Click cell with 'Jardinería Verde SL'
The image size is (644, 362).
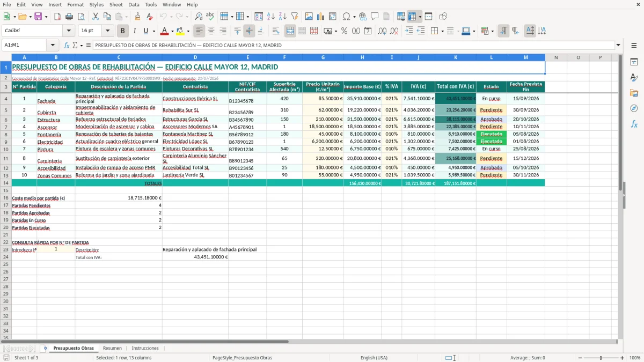[195, 175]
